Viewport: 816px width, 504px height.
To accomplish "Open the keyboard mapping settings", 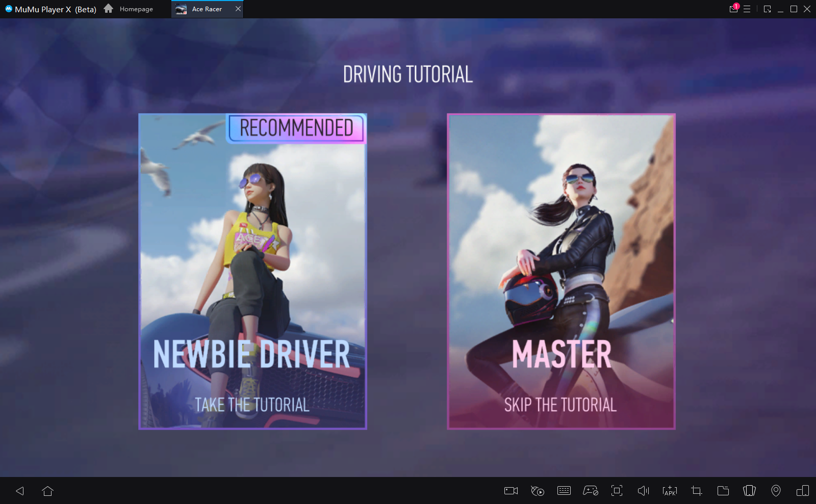I will (x=564, y=491).
